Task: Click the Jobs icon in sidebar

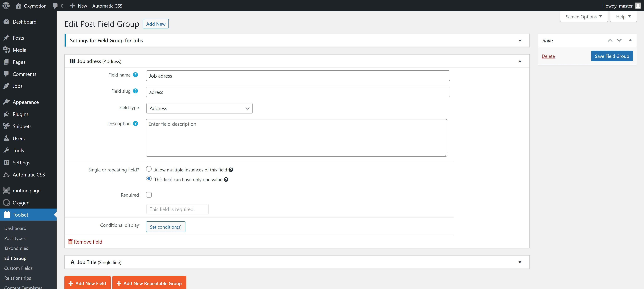Action: click(x=6, y=86)
